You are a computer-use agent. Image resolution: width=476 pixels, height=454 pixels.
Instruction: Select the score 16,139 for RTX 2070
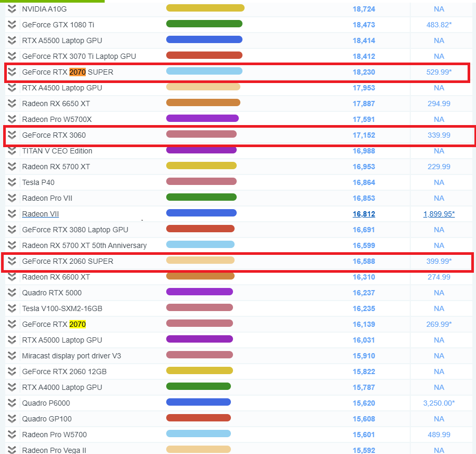363,325
